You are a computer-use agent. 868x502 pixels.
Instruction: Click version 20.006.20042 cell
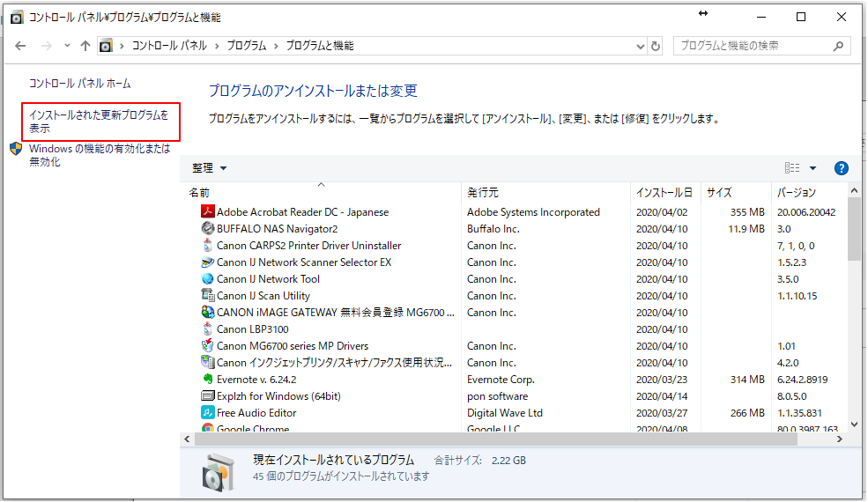tap(806, 212)
